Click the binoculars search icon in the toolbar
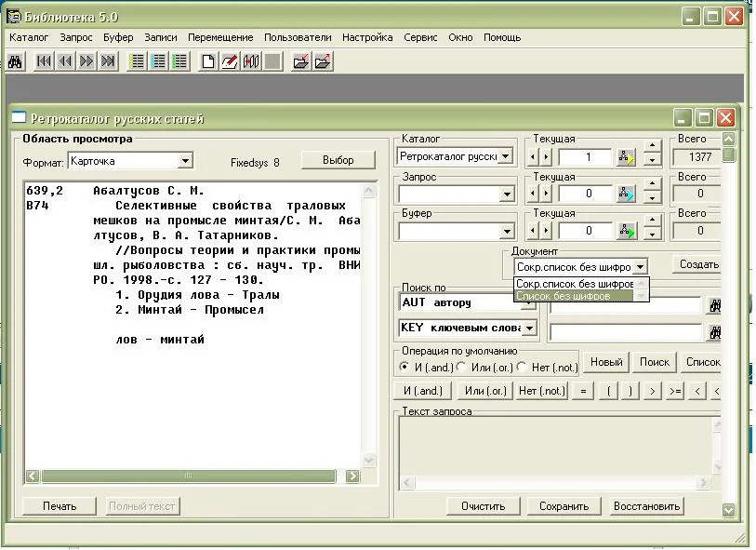This screenshot has width=756, height=550. point(15,62)
